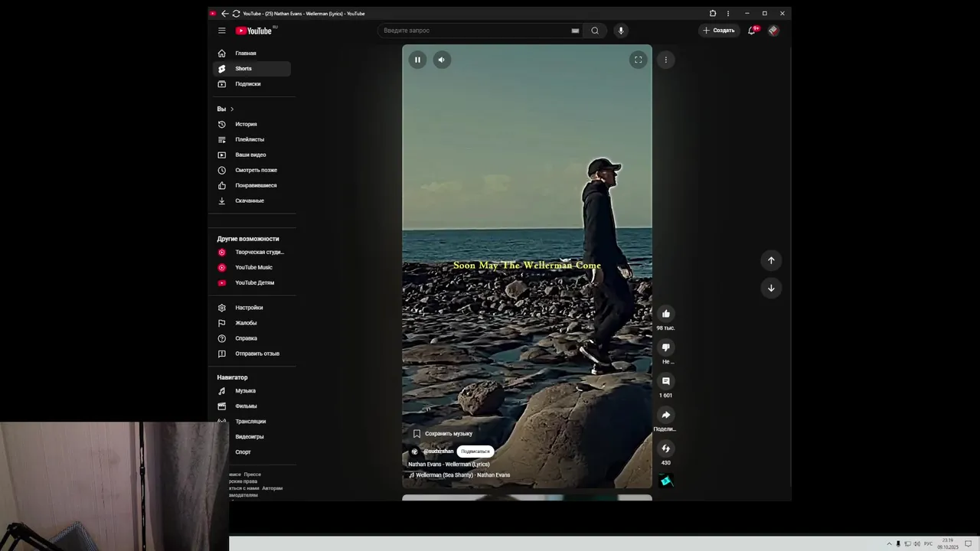Open Понравившиеся videos
Screen dimensions: 980x551
coord(252,185)
